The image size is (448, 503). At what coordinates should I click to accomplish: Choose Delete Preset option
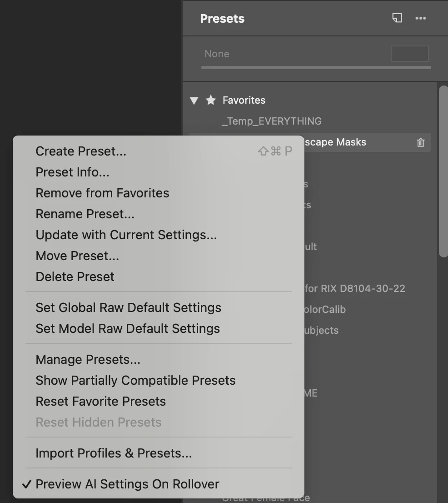click(75, 277)
